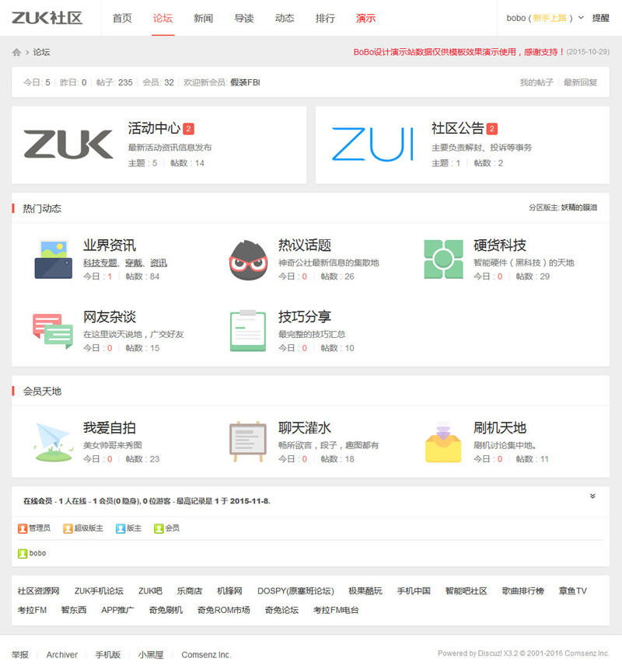Viewport: 622px width, 672px height.
Task: Click the 刷机天地 yellow box icon
Action: pyautogui.click(x=443, y=442)
